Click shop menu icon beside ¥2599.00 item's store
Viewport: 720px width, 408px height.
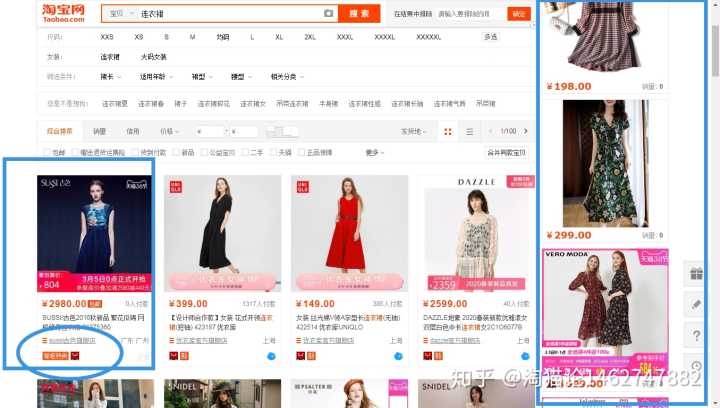tap(426, 341)
